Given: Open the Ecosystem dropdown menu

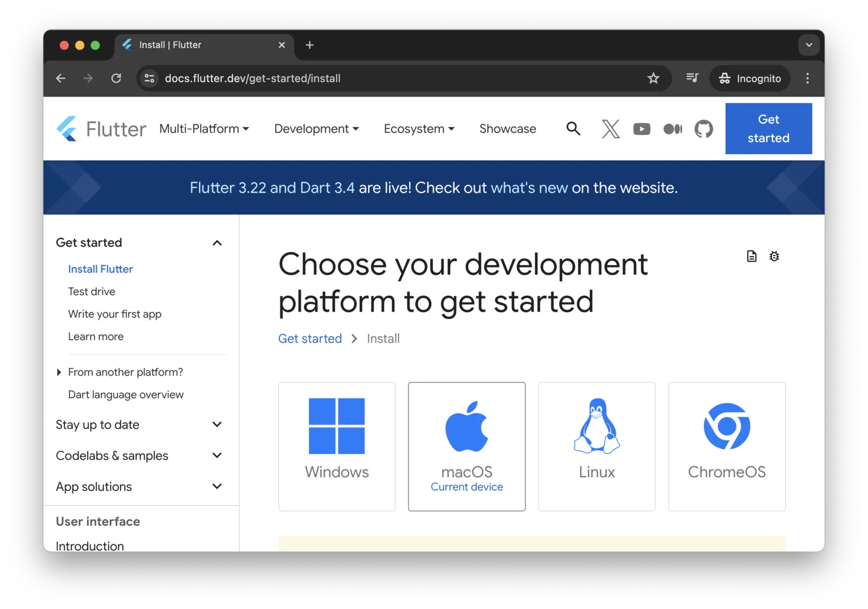Looking at the screenshot, I should 419,129.
